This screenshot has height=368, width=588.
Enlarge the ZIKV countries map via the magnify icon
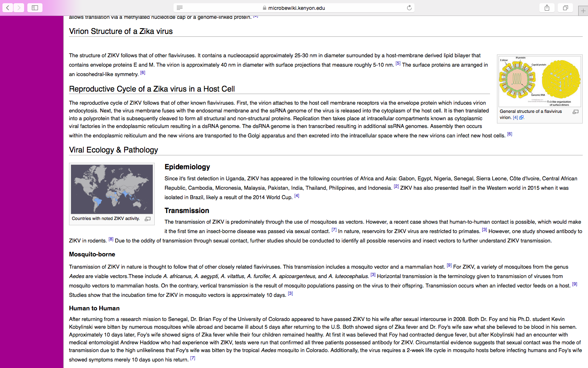click(x=148, y=219)
